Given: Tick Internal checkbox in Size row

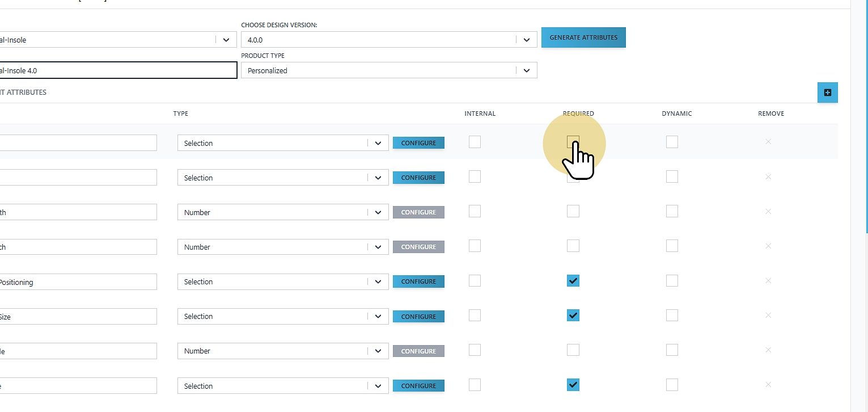Looking at the screenshot, I should 475,316.
